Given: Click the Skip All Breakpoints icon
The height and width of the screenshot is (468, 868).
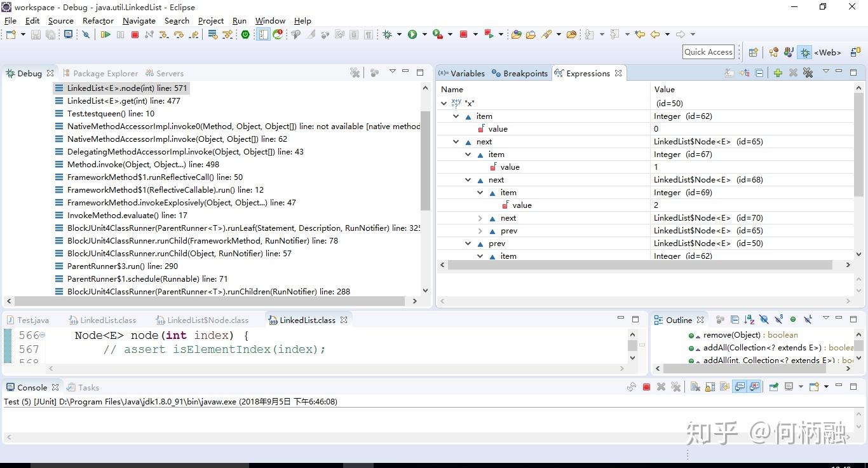Looking at the screenshot, I should tap(86, 34).
